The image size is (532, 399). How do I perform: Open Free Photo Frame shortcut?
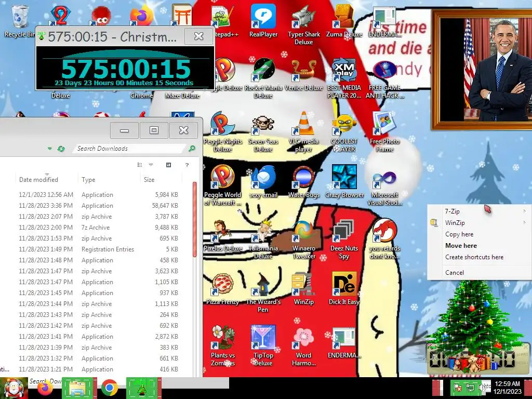click(x=385, y=131)
